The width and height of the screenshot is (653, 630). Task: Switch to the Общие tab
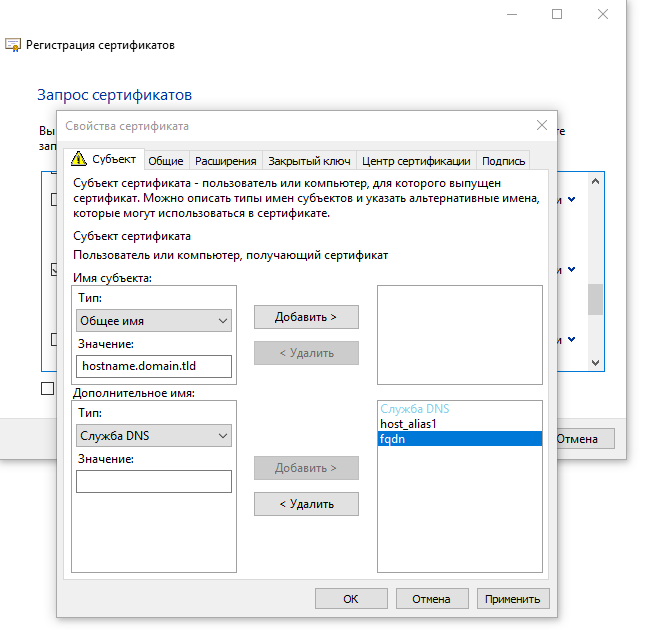pyautogui.click(x=166, y=161)
